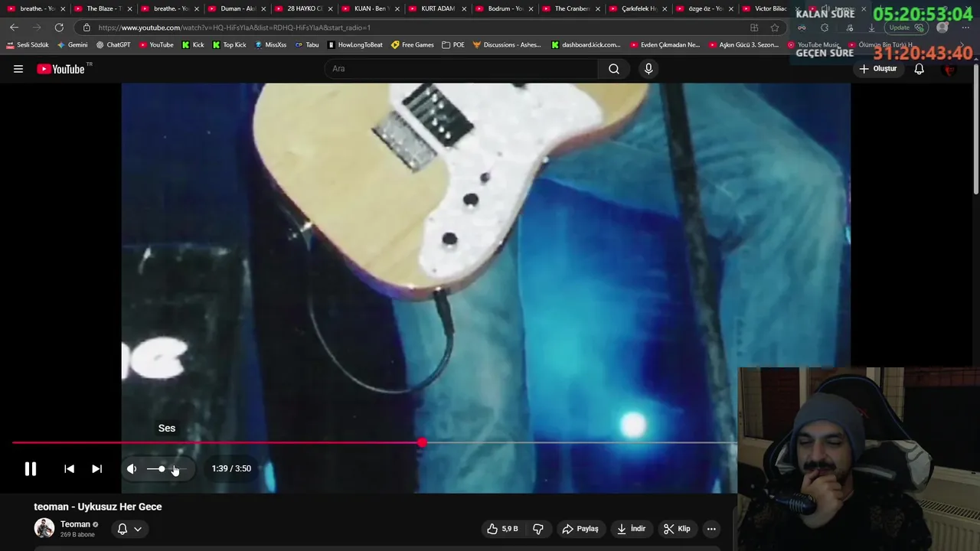This screenshot has width=980, height=551.
Task: Mute the video with the speaker icon
Action: (132, 468)
